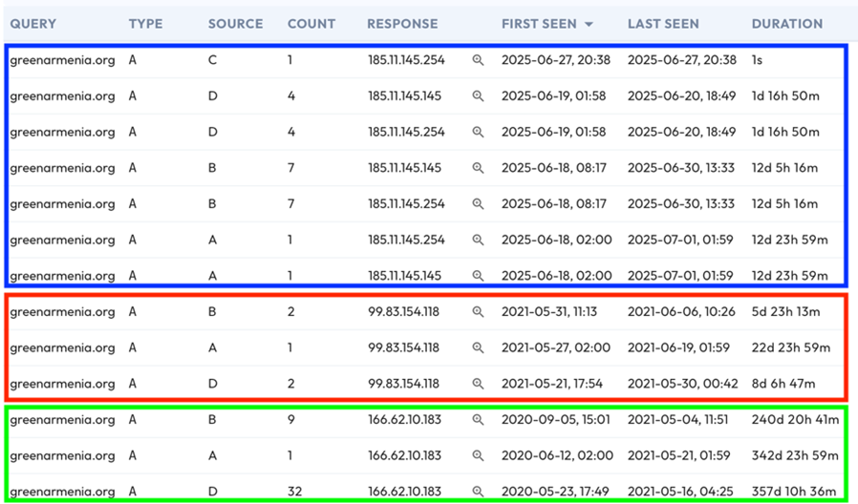Click the Count column header
Screen dimensions: 858x504
[312, 24]
